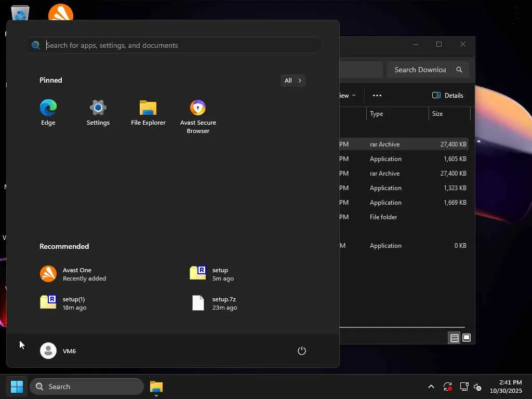The height and width of the screenshot is (399, 532).
Task: Open File Explorer from the taskbar
Action: [156, 387]
